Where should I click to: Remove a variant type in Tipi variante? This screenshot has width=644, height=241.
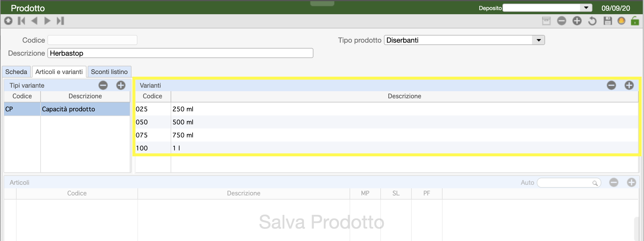[103, 85]
